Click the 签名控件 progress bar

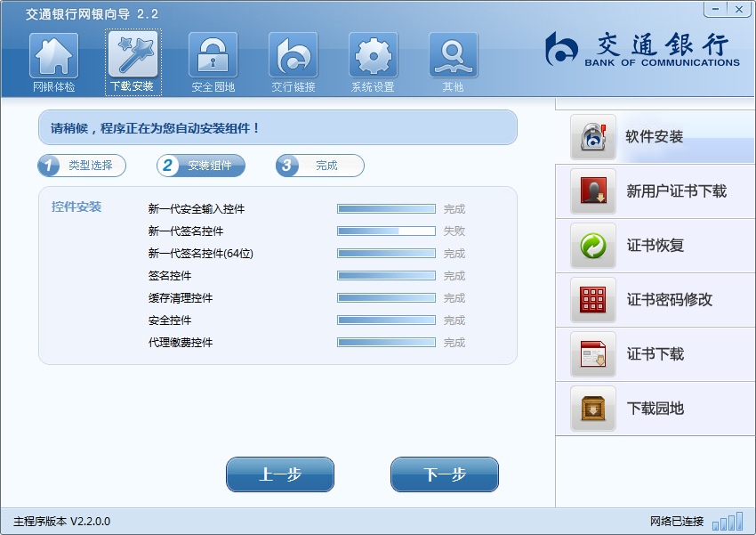point(386,275)
